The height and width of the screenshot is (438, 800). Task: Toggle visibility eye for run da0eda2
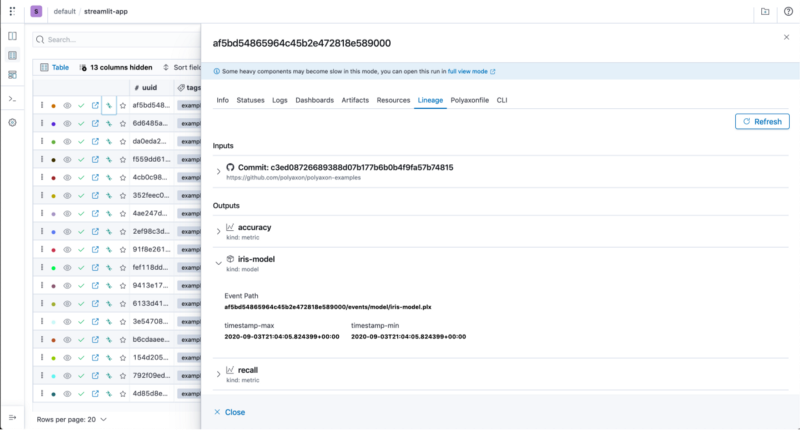(x=67, y=141)
